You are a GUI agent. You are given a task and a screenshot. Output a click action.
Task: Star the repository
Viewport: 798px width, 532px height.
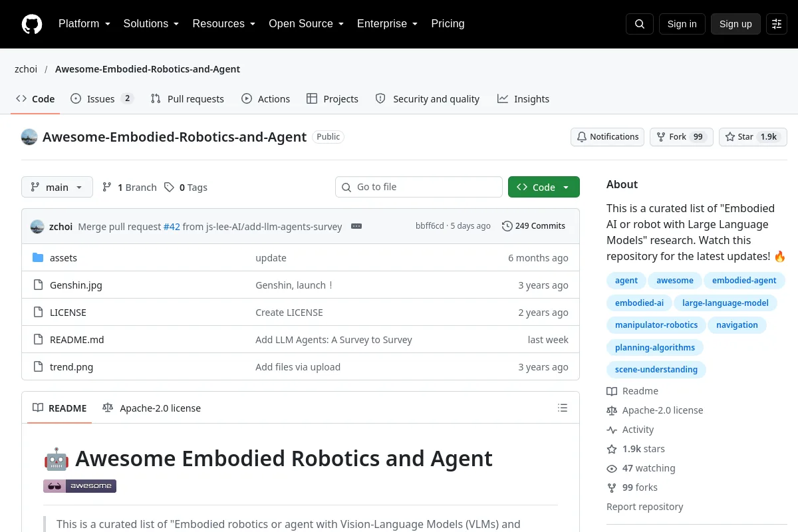pos(753,137)
